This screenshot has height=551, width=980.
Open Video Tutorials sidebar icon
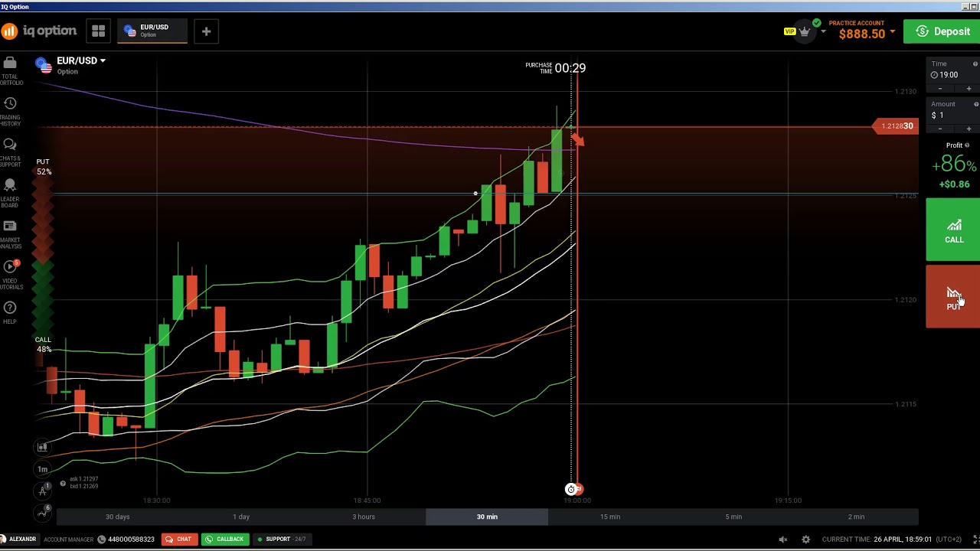[x=10, y=275]
